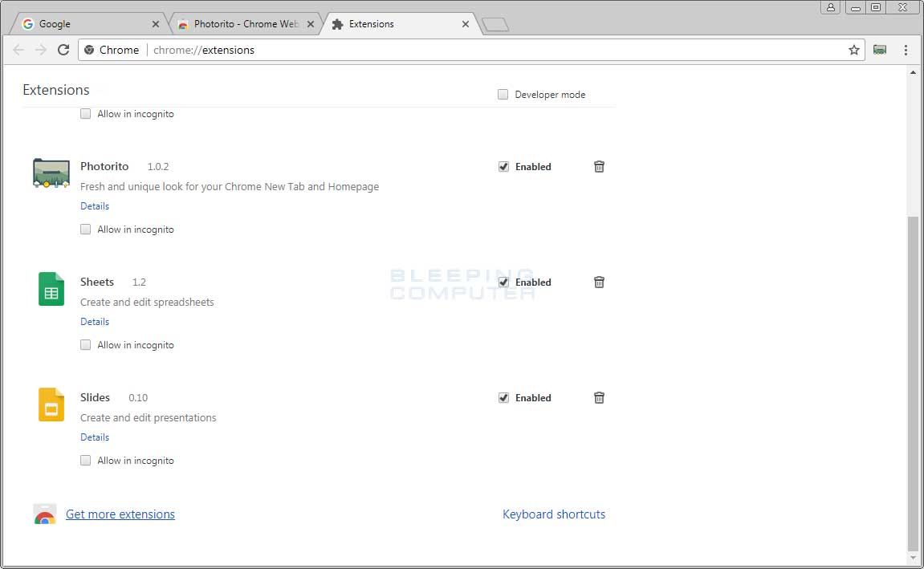Click the trash icon for Slides
The height and width of the screenshot is (569, 924).
pyautogui.click(x=599, y=397)
